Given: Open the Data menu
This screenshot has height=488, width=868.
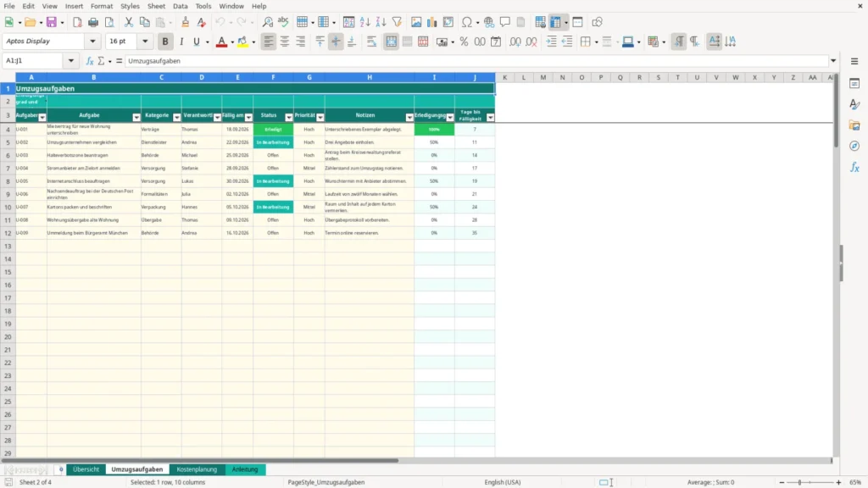Looking at the screenshot, I should click(180, 6).
